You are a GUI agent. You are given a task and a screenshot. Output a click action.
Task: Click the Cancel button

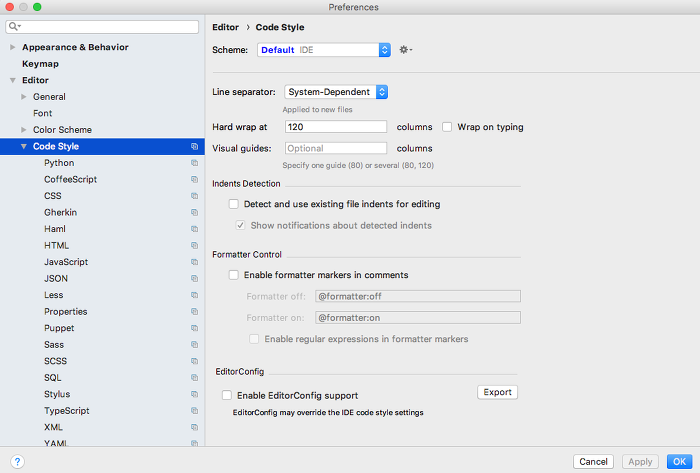click(593, 461)
